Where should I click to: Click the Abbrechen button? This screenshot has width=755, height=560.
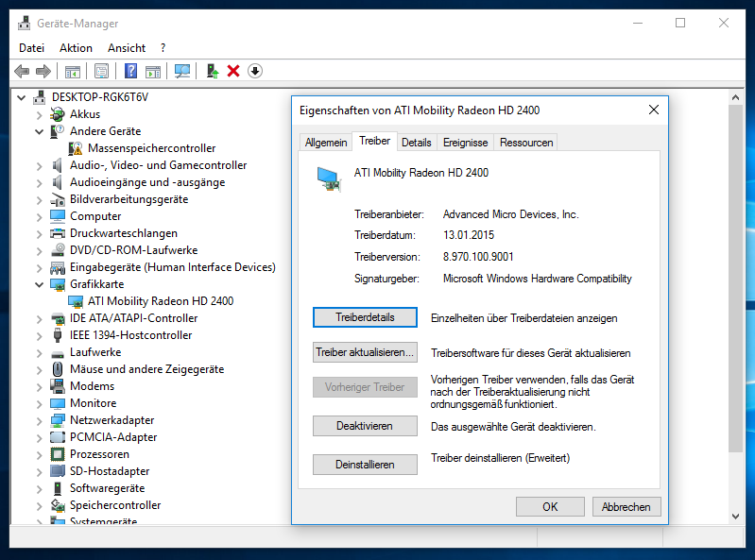pyautogui.click(x=626, y=506)
